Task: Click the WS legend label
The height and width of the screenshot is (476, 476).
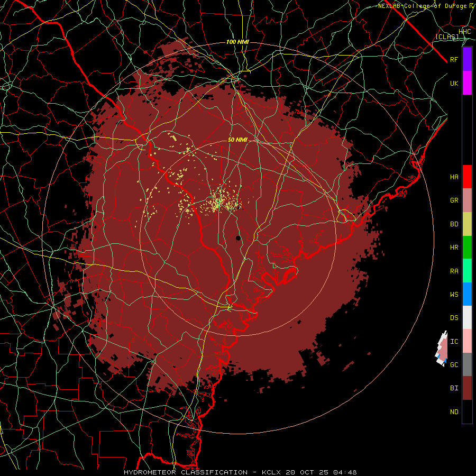Action: pos(454,295)
